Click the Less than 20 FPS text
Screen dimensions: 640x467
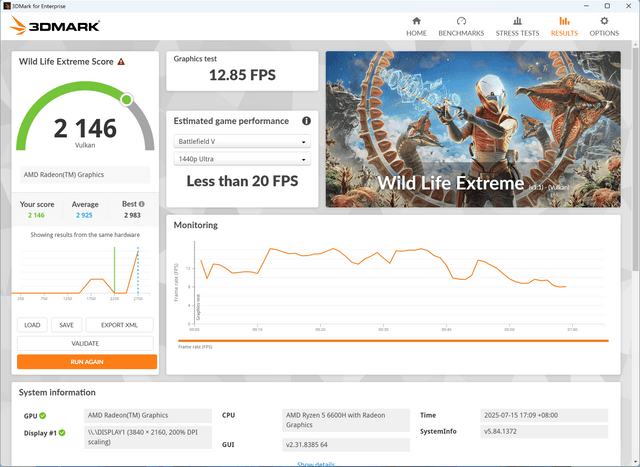[242, 181]
